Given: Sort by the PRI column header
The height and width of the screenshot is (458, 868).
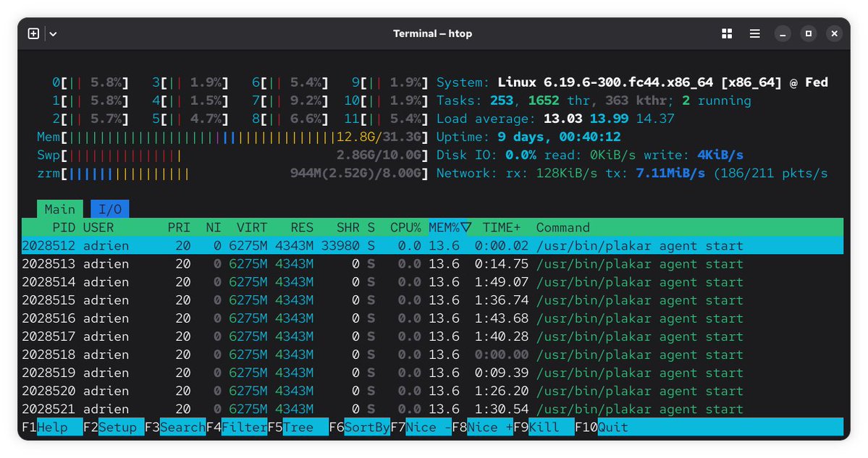Looking at the screenshot, I should [x=179, y=227].
